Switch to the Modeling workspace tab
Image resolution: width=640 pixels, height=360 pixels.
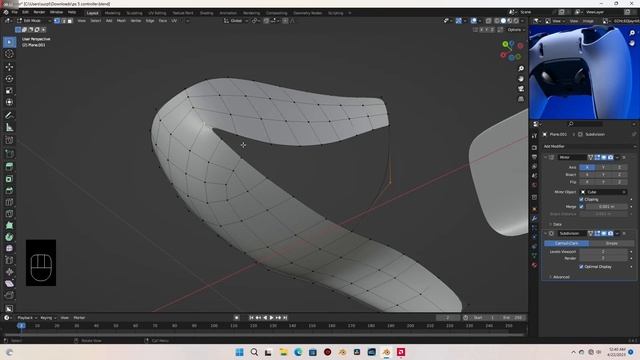(113, 13)
